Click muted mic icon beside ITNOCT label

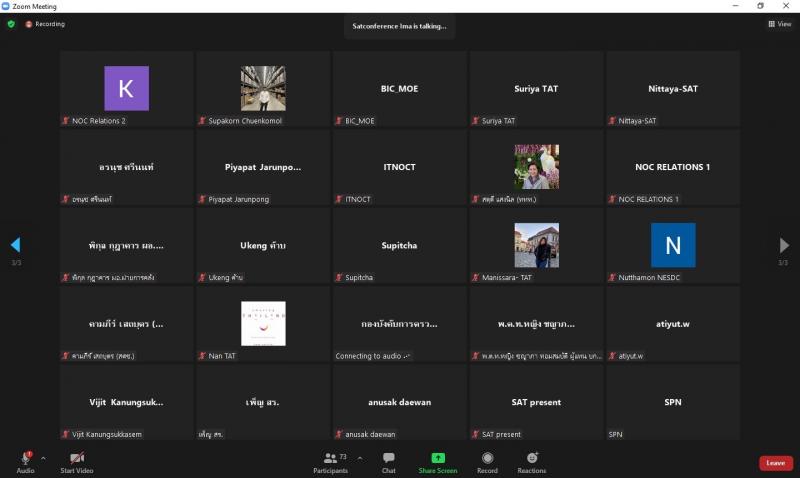pos(339,199)
